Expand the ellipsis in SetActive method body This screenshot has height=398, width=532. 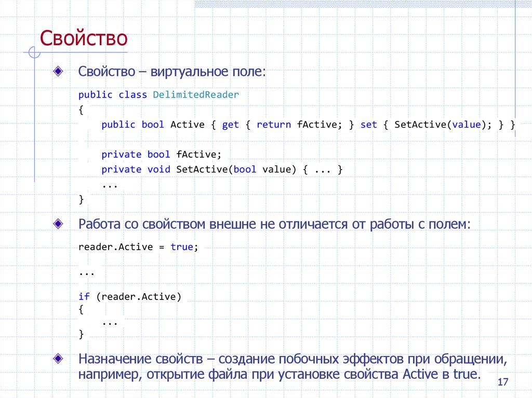[x=323, y=169]
